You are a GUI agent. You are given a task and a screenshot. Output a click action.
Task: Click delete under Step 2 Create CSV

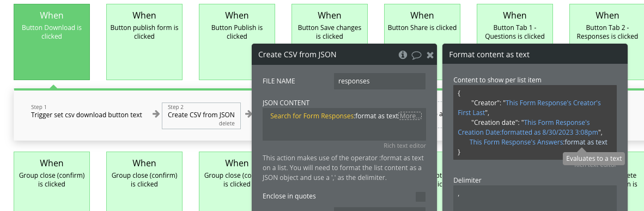tap(227, 123)
